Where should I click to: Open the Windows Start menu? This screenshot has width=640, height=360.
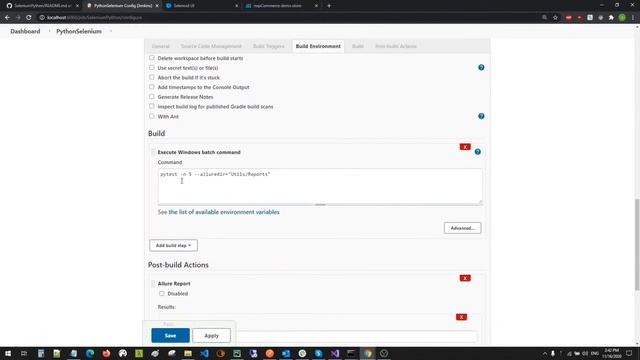point(8,353)
